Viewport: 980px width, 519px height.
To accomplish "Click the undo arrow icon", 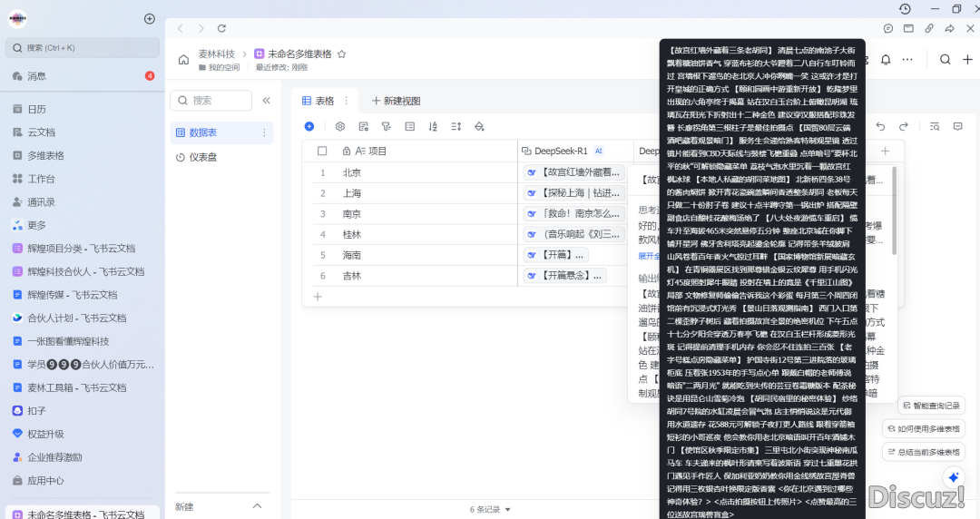I will pyautogui.click(x=878, y=126).
